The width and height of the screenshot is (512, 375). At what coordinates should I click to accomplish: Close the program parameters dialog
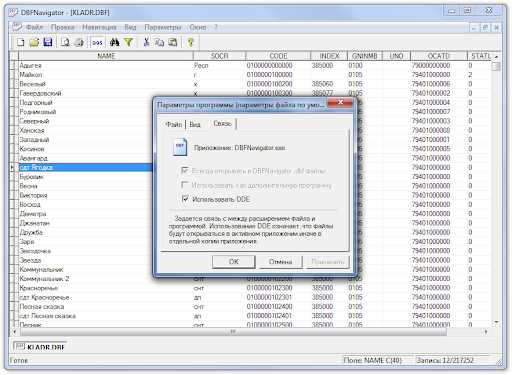340,102
